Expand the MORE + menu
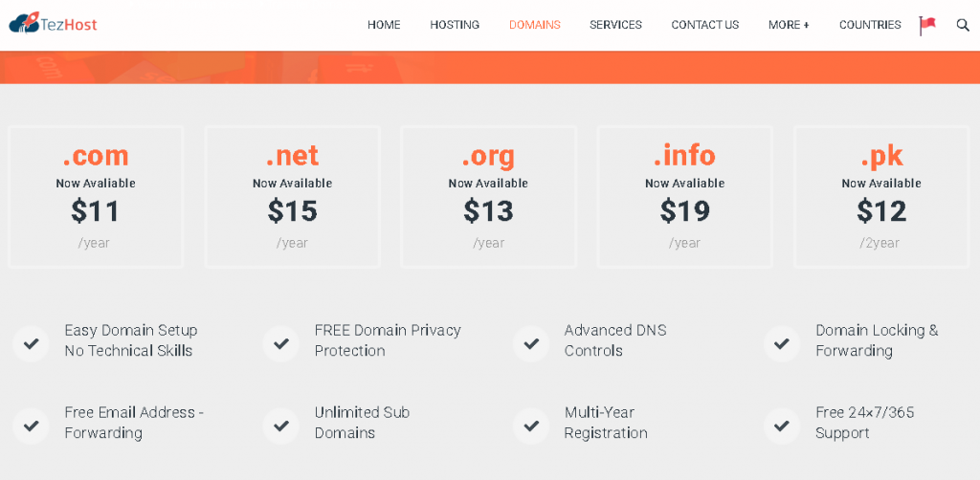This screenshot has height=480, width=980. coord(789,25)
